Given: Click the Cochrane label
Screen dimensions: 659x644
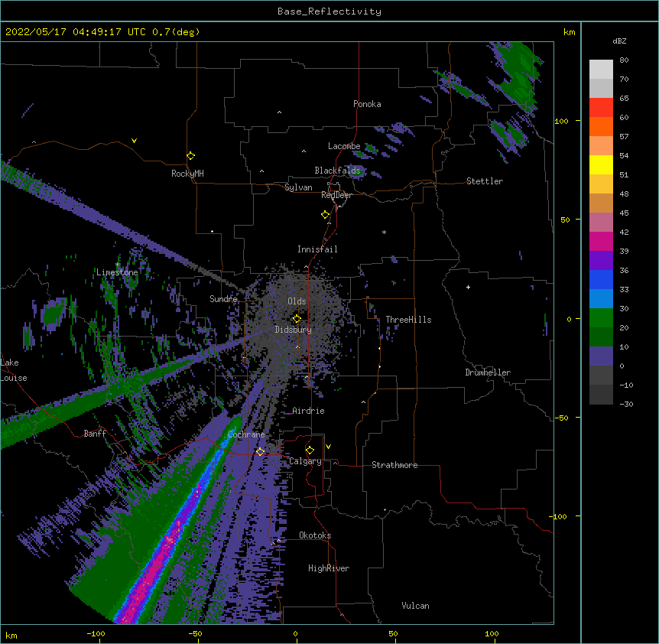Looking at the screenshot, I should (x=246, y=434).
